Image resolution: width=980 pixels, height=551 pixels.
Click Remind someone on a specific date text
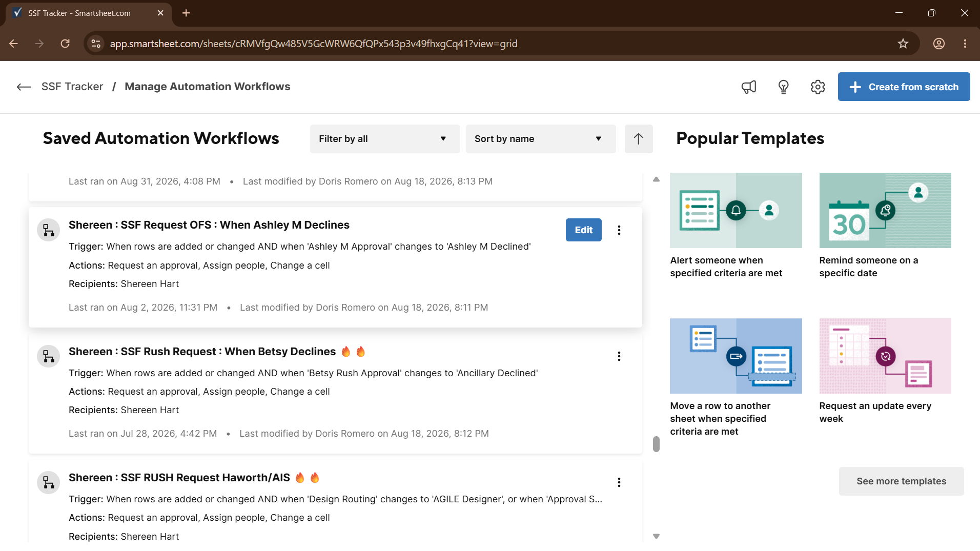[x=868, y=267]
